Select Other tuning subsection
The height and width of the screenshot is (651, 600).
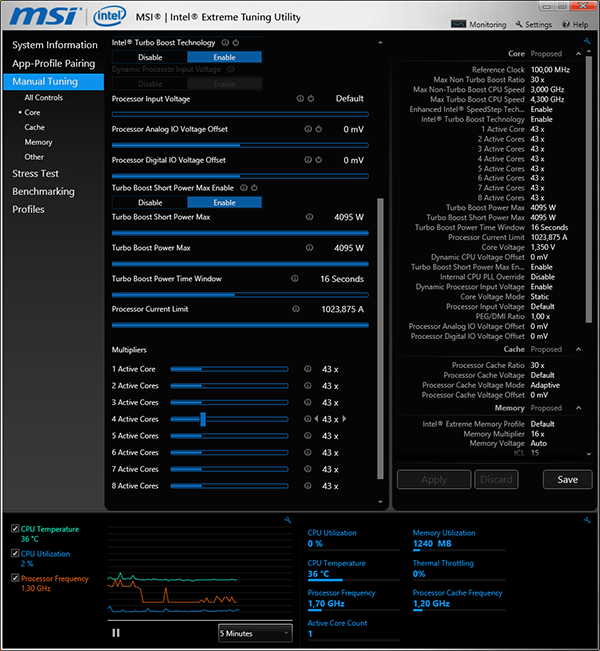(x=34, y=157)
